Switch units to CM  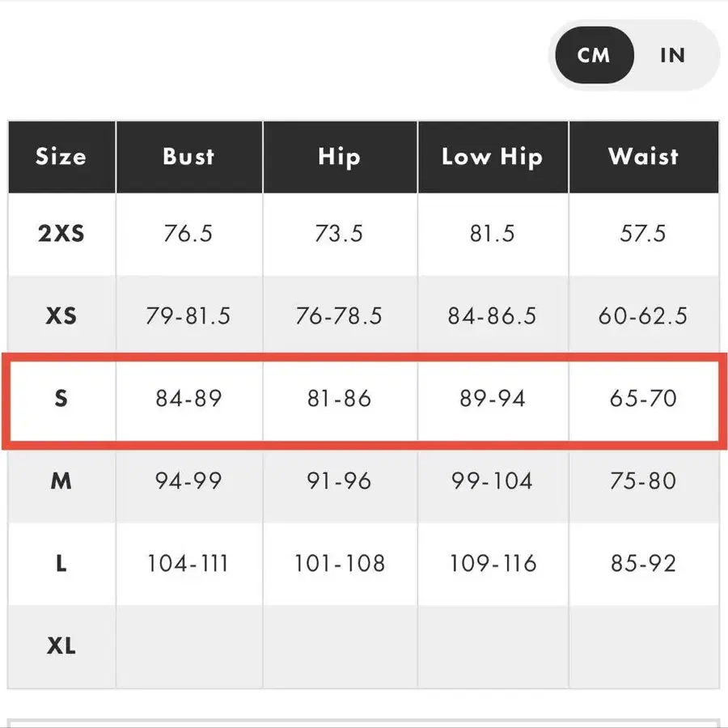[x=593, y=55]
